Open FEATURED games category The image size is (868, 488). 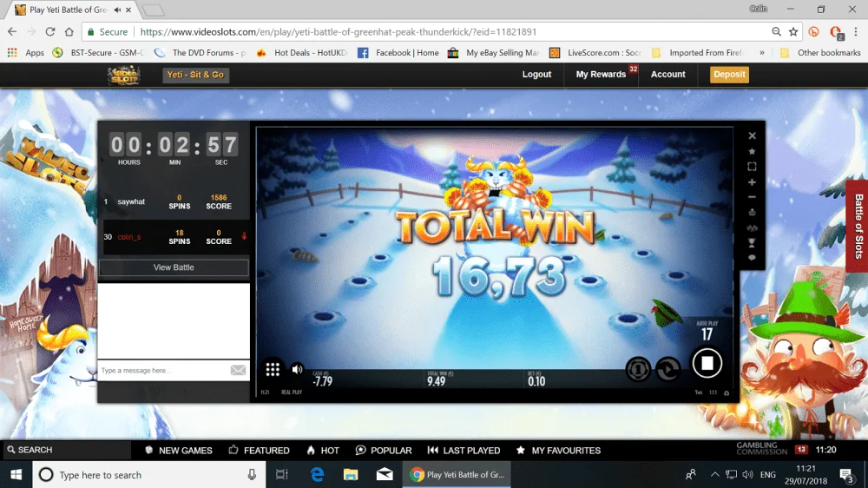click(259, 451)
